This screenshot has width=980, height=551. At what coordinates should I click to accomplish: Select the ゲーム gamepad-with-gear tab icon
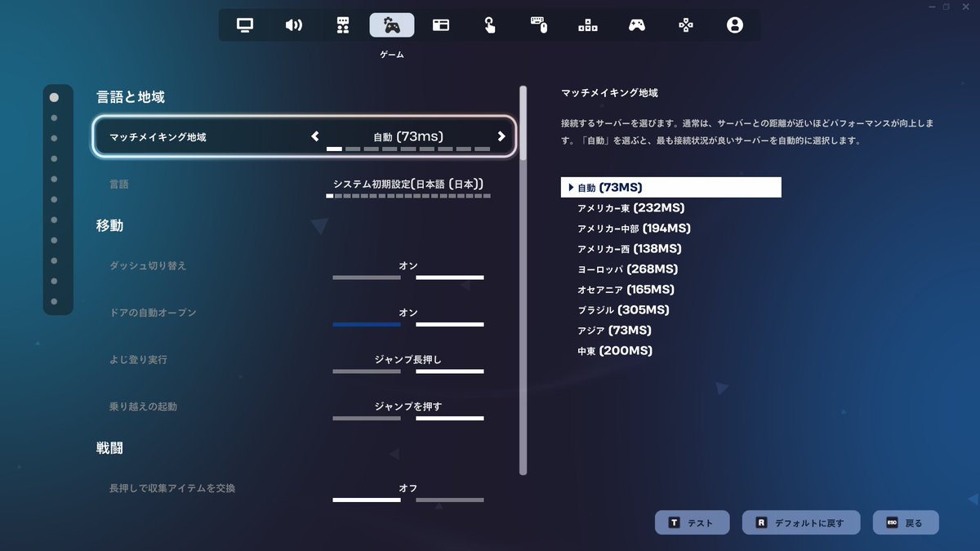pos(392,25)
